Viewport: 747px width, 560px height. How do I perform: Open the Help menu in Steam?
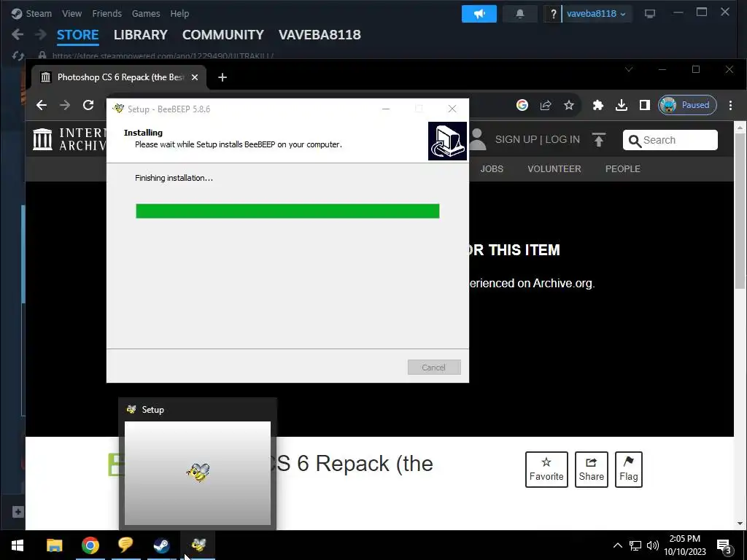(x=179, y=13)
